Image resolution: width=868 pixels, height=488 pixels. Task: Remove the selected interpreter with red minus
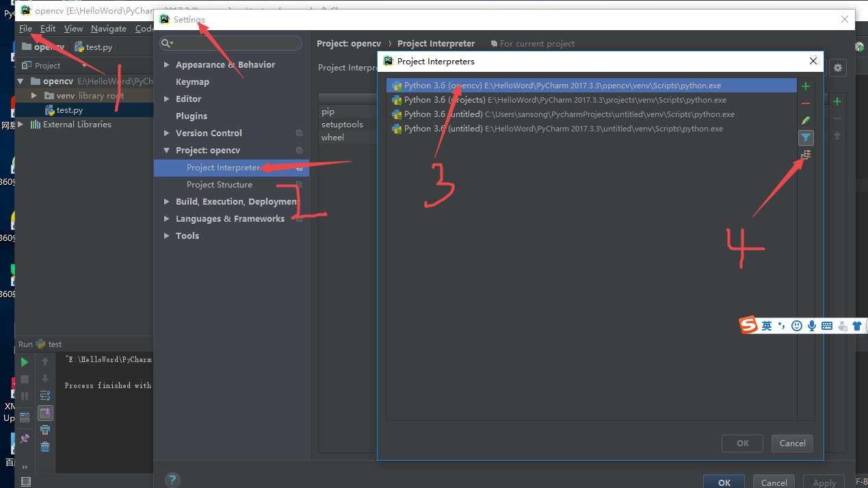[806, 103]
